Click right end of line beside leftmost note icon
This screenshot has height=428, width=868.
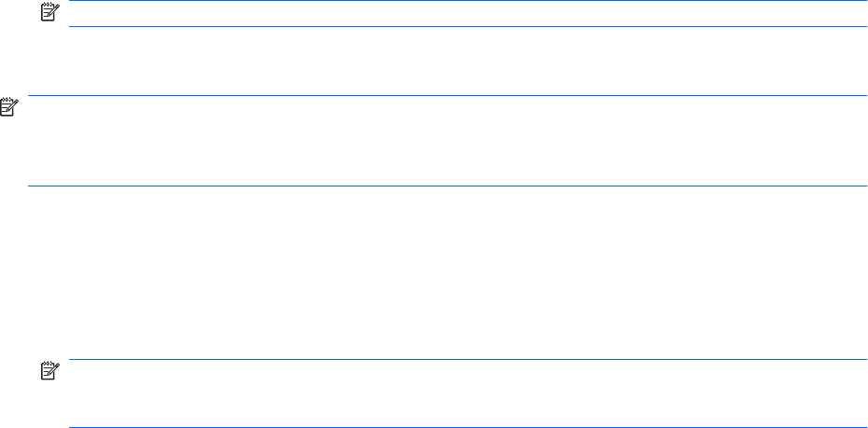coord(863,95)
